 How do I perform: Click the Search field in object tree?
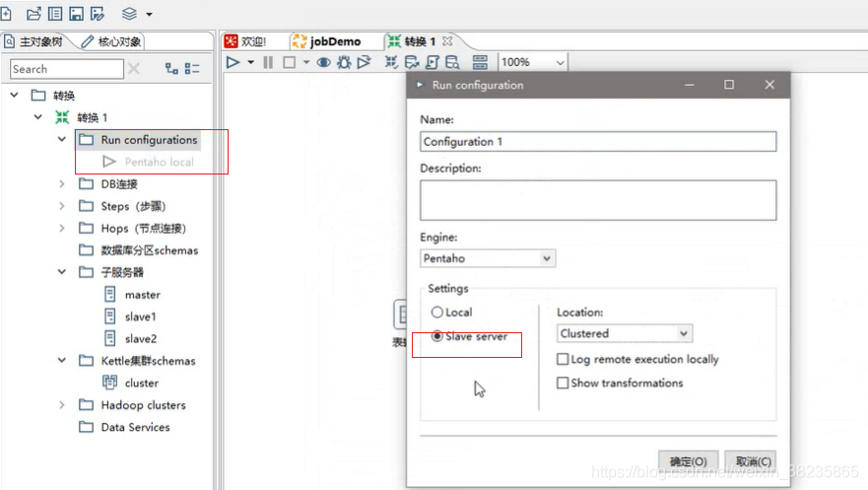(x=66, y=69)
